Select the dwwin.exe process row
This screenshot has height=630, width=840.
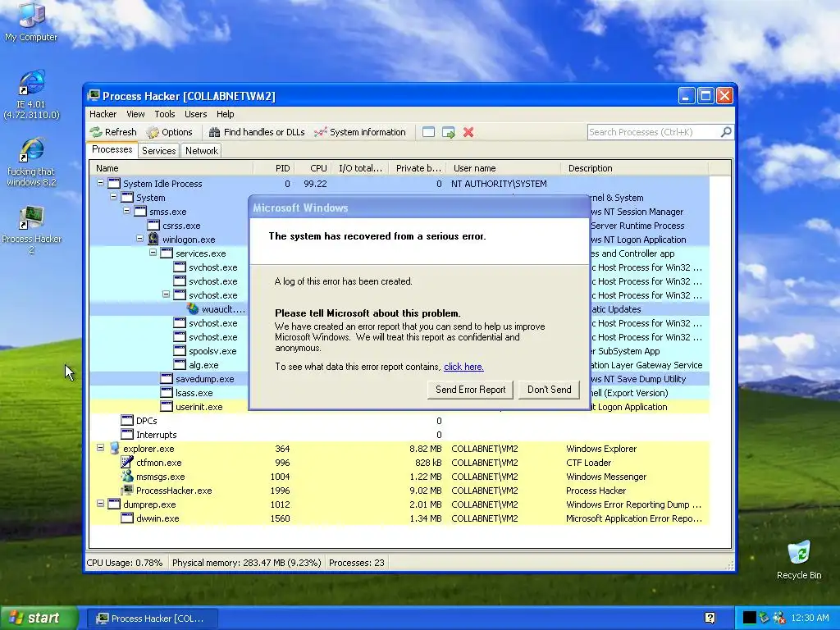tap(399, 518)
